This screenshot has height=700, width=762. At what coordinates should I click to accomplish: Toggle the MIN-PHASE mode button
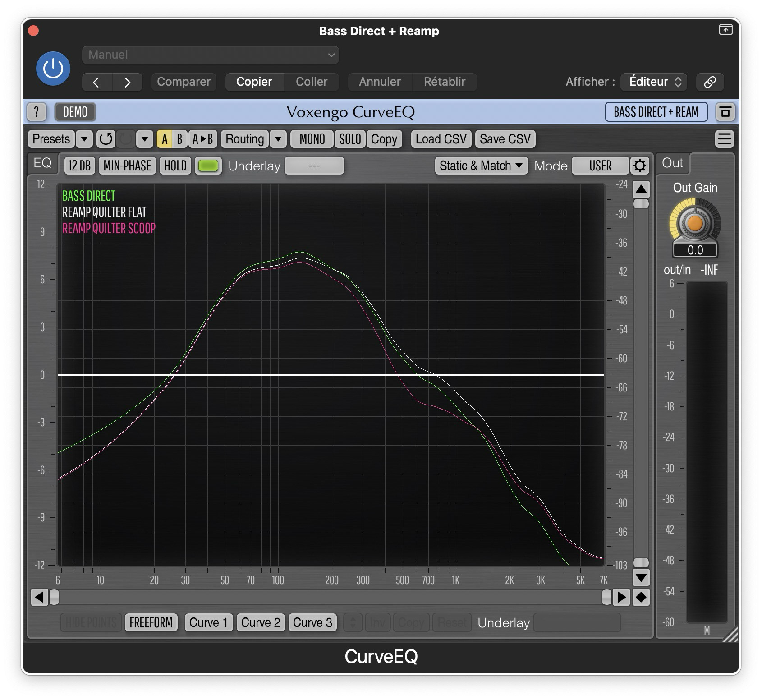click(127, 166)
